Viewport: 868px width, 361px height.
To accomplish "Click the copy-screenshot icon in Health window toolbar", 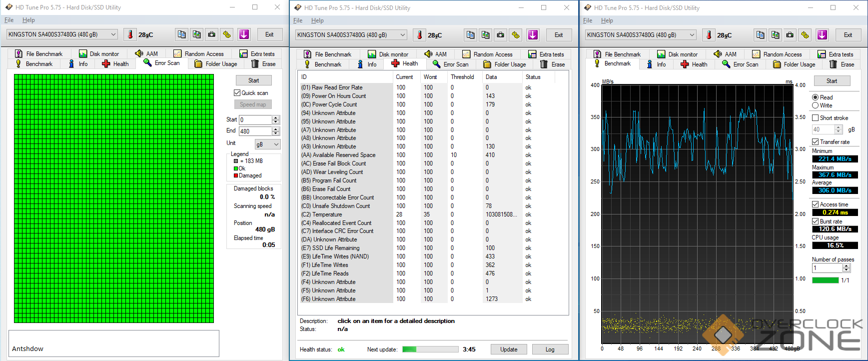I will click(485, 35).
